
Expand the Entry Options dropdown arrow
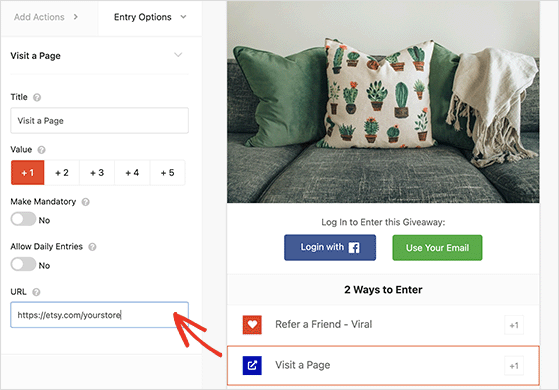pyautogui.click(x=183, y=17)
